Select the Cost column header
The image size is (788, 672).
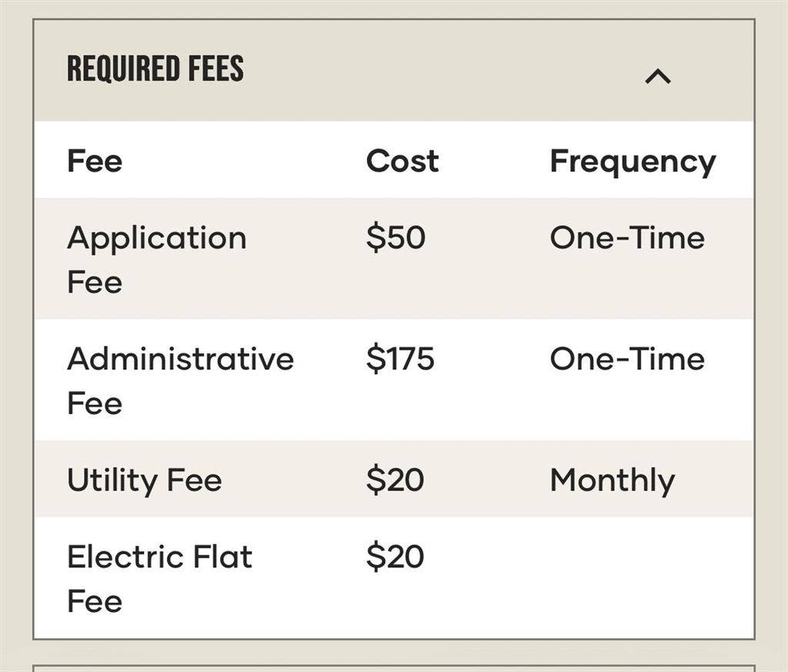(402, 162)
